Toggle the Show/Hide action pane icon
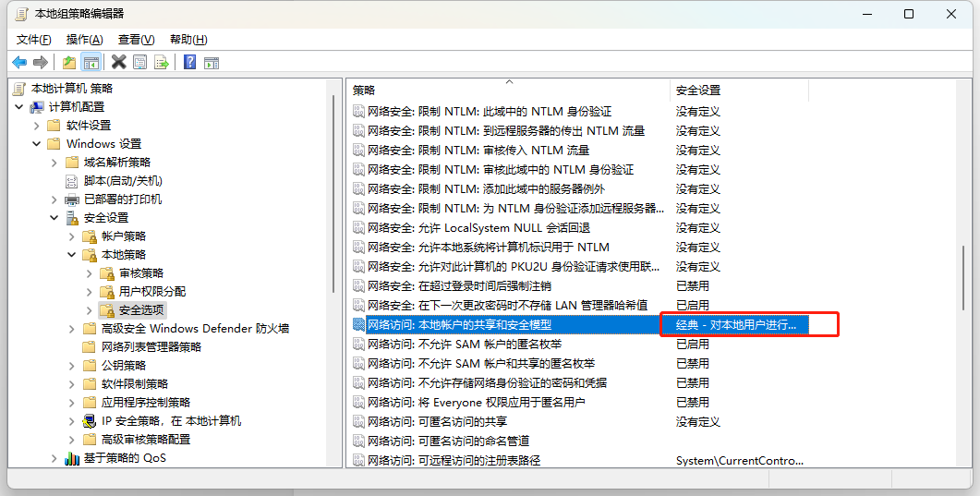Image resolution: width=980 pixels, height=496 pixels. click(x=212, y=63)
